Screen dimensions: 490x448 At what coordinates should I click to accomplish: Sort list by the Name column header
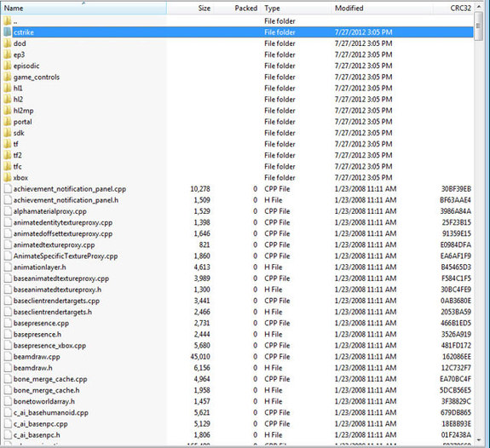(84, 9)
